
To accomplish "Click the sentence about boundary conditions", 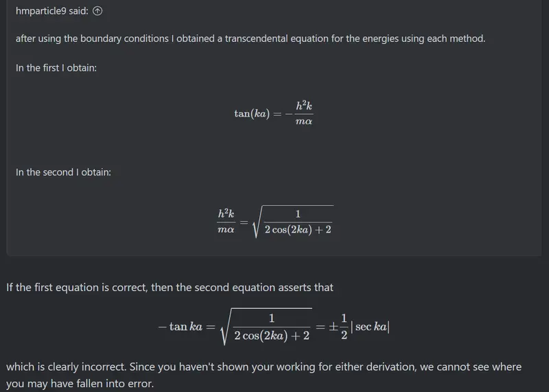I will pos(250,38).
